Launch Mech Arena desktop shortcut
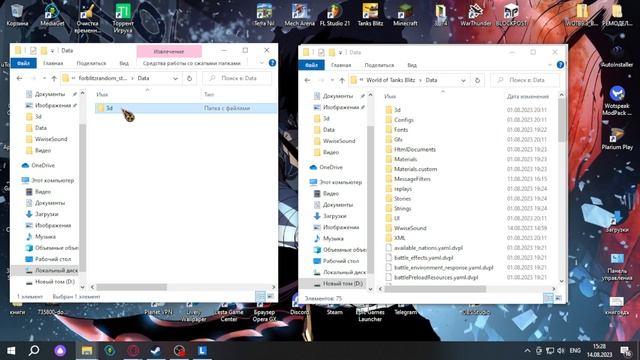The image size is (640, 360). point(300,15)
